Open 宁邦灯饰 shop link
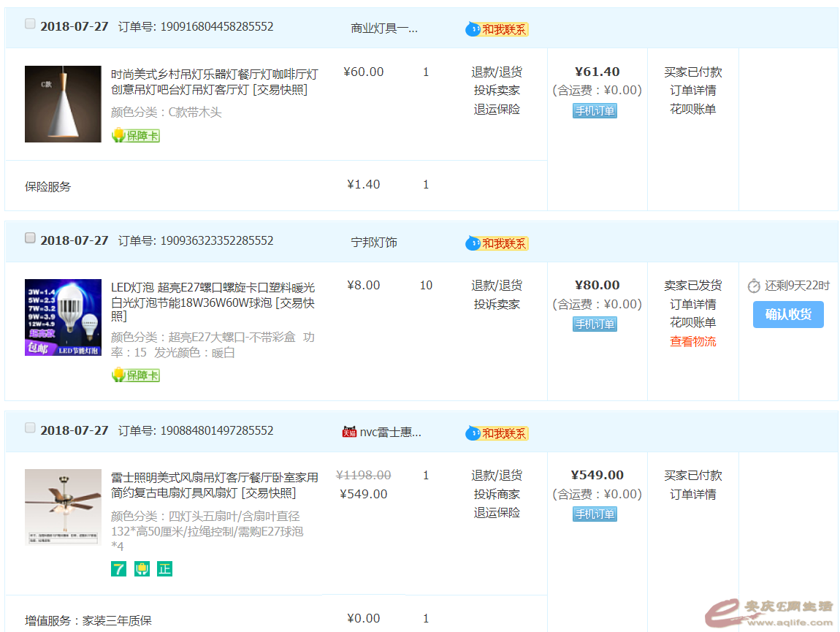The image size is (840, 632). (x=374, y=243)
